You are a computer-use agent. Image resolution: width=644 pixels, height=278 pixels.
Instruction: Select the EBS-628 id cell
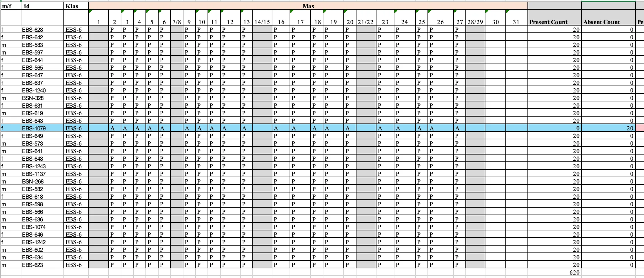click(42, 29)
